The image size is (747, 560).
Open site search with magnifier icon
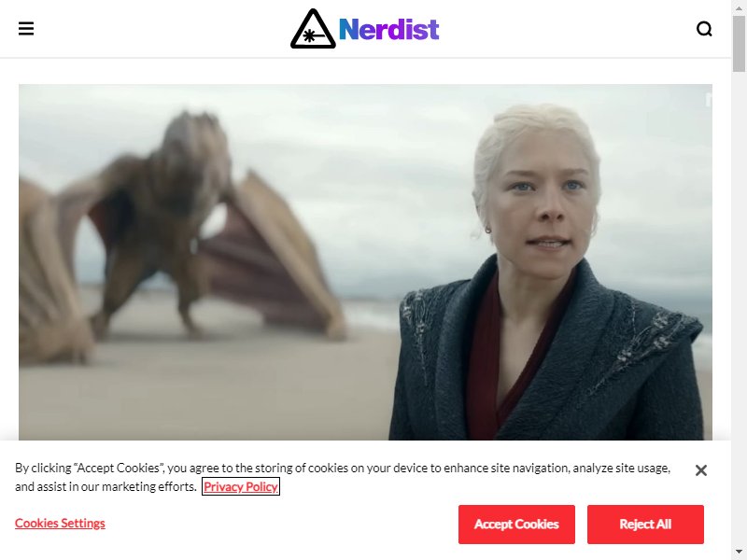(704, 29)
